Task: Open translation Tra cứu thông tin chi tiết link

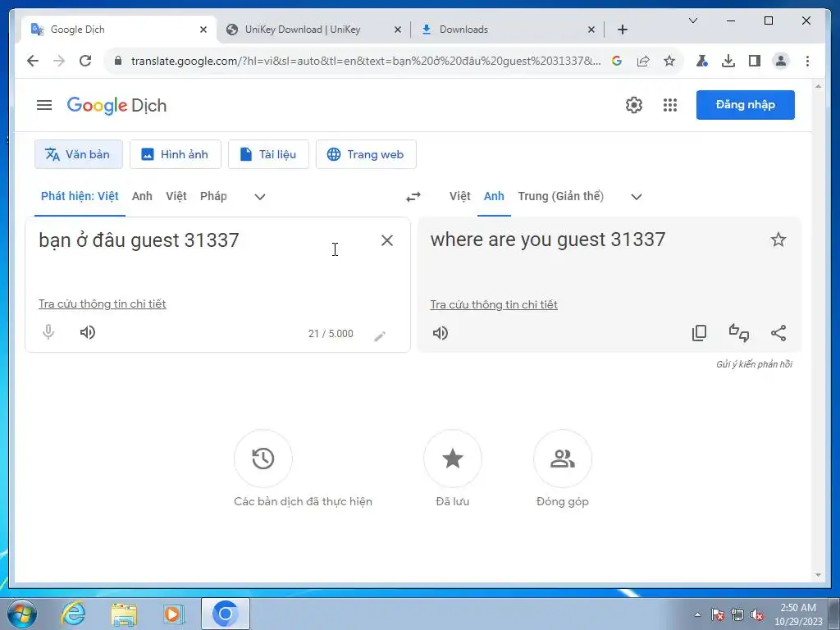Action: tap(494, 304)
